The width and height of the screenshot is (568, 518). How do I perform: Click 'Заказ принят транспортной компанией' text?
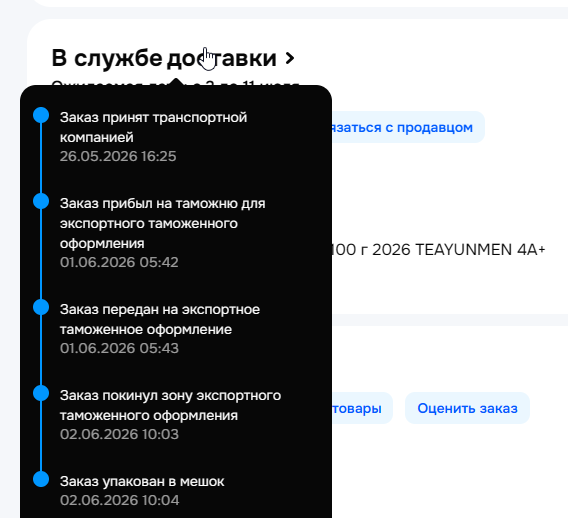[x=153, y=127]
